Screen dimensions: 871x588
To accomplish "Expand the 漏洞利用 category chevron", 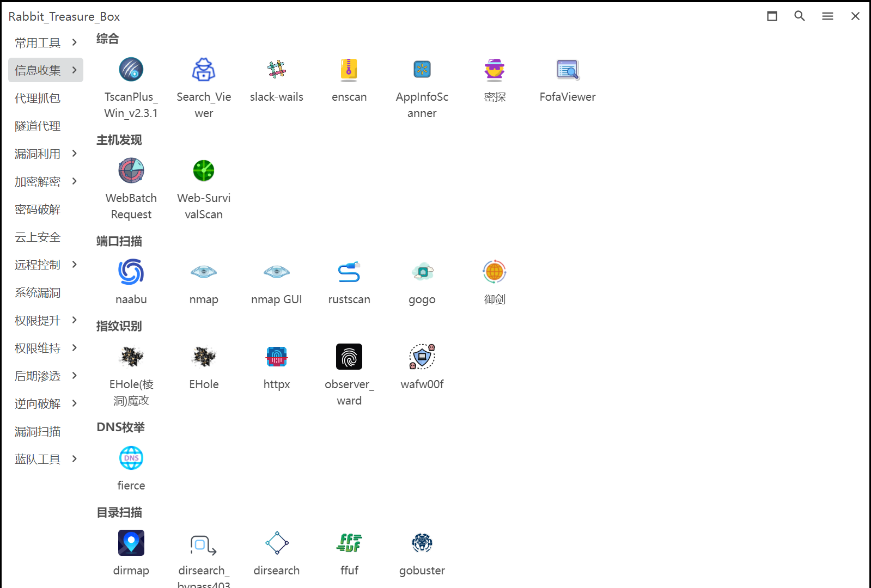I will pyautogui.click(x=75, y=154).
